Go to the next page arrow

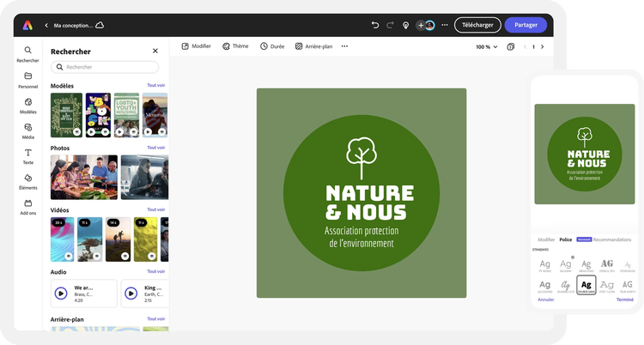tap(542, 47)
